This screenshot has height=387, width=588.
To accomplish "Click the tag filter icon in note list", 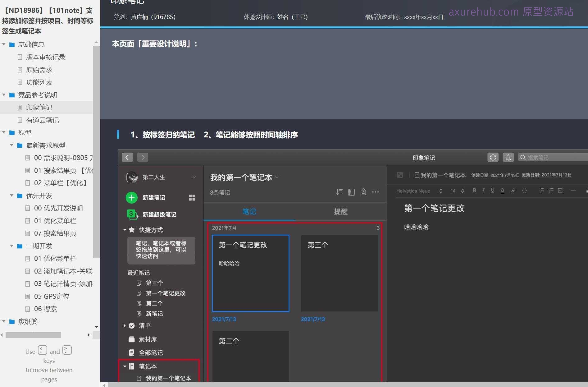I will pyautogui.click(x=363, y=192).
